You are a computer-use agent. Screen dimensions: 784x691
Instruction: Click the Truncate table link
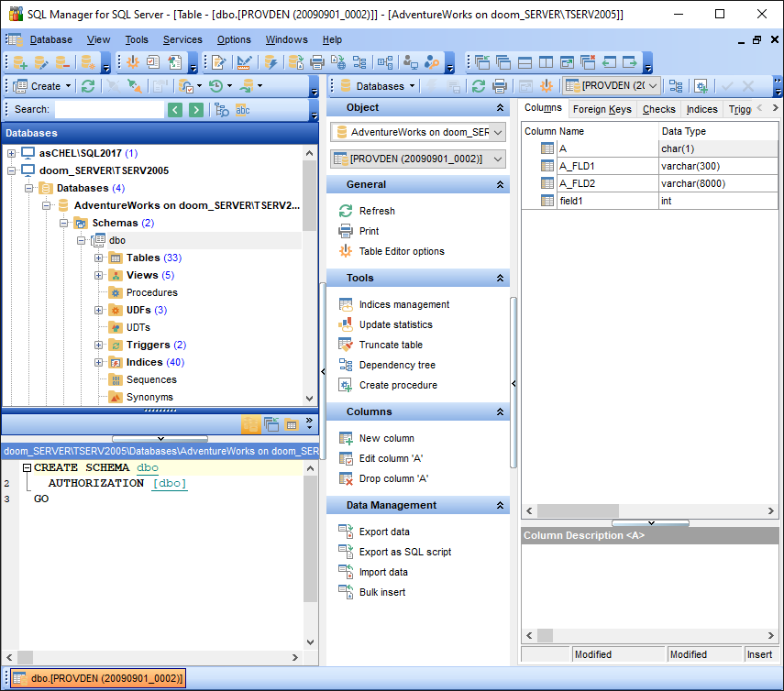click(391, 345)
